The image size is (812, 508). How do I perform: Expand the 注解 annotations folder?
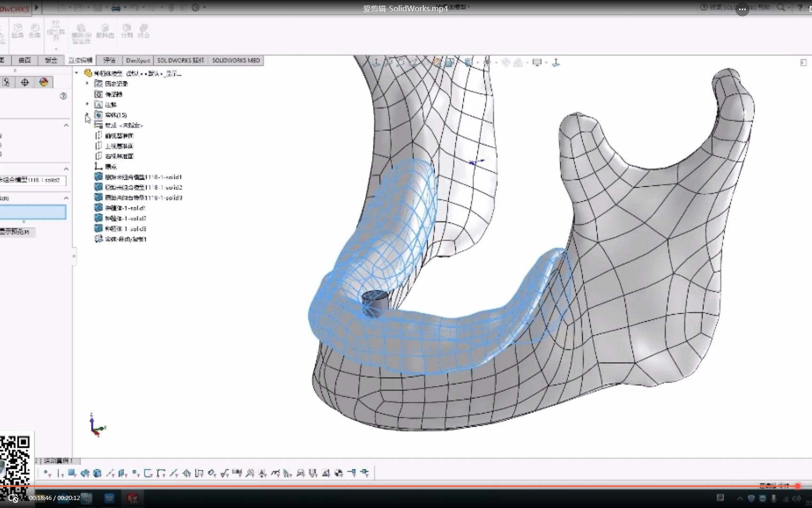coord(87,104)
